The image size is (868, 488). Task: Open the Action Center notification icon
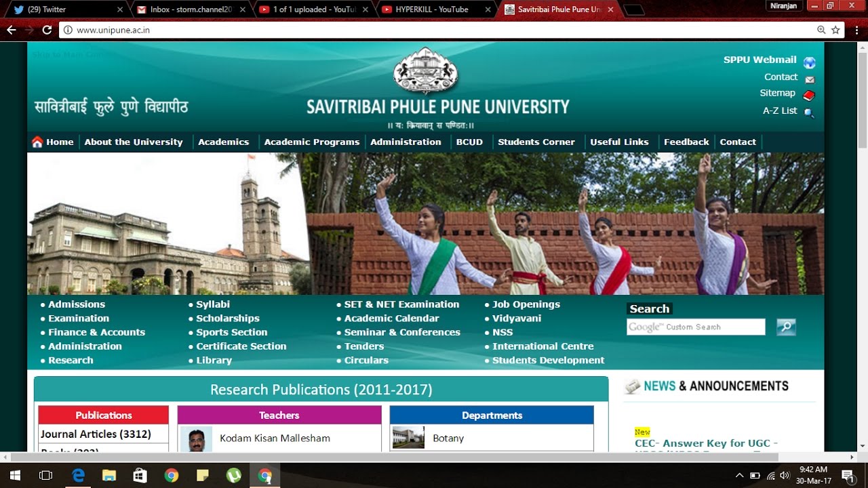848,476
